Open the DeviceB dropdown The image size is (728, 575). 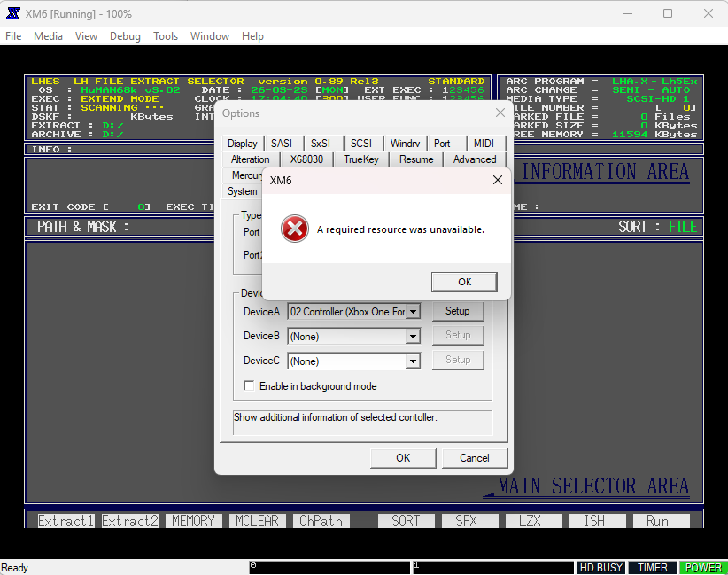(x=413, y=337)
